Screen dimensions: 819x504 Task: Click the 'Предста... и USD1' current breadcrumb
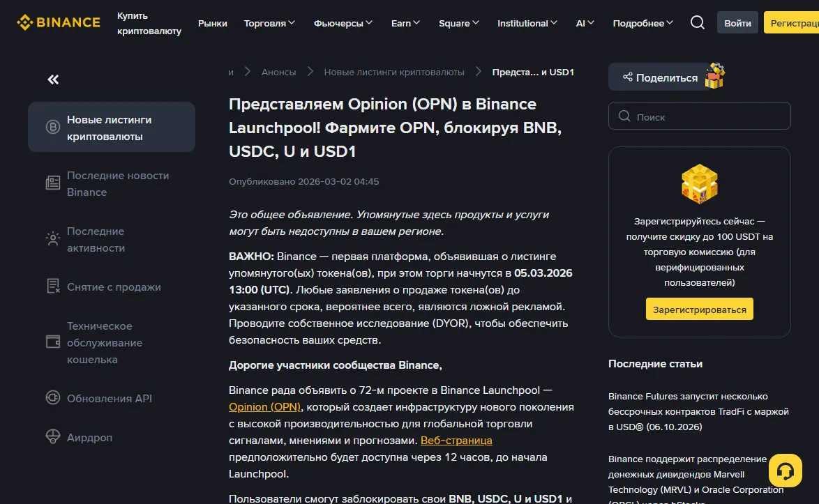[x=533, y=72]
